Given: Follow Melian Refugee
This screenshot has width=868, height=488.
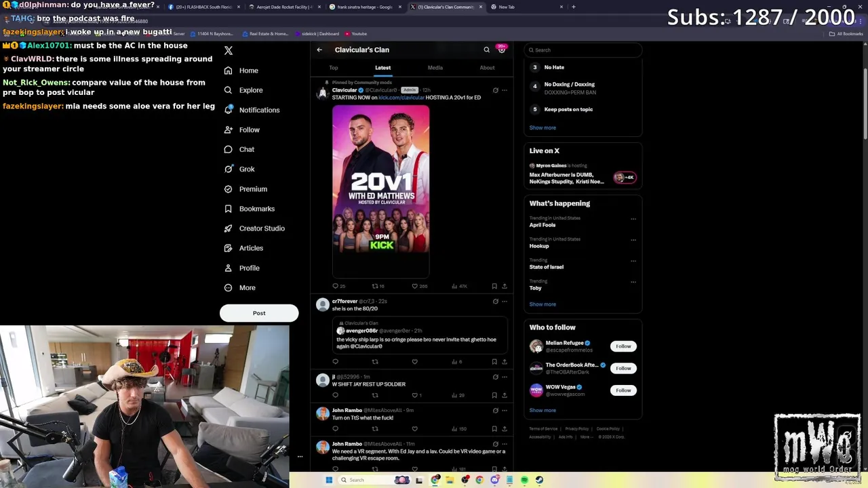Looking at the screenshot, I should tap(623, 346).
